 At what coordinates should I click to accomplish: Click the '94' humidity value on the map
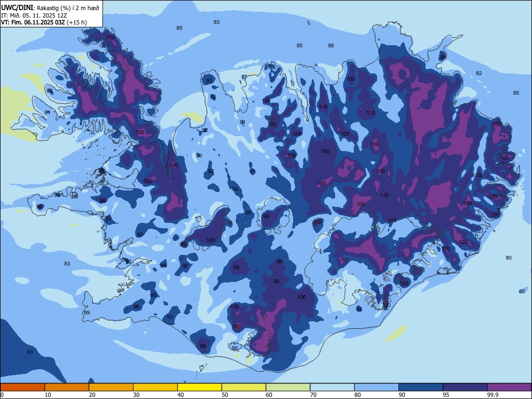point(235,189)
